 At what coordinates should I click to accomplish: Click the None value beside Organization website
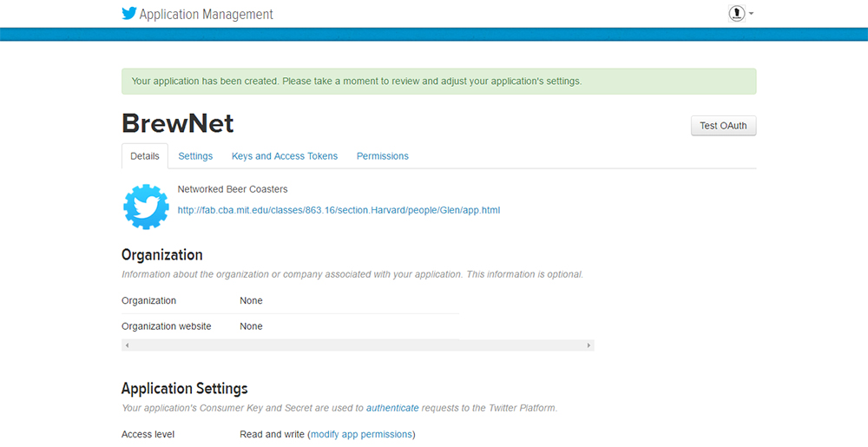[x=252, y=326]
